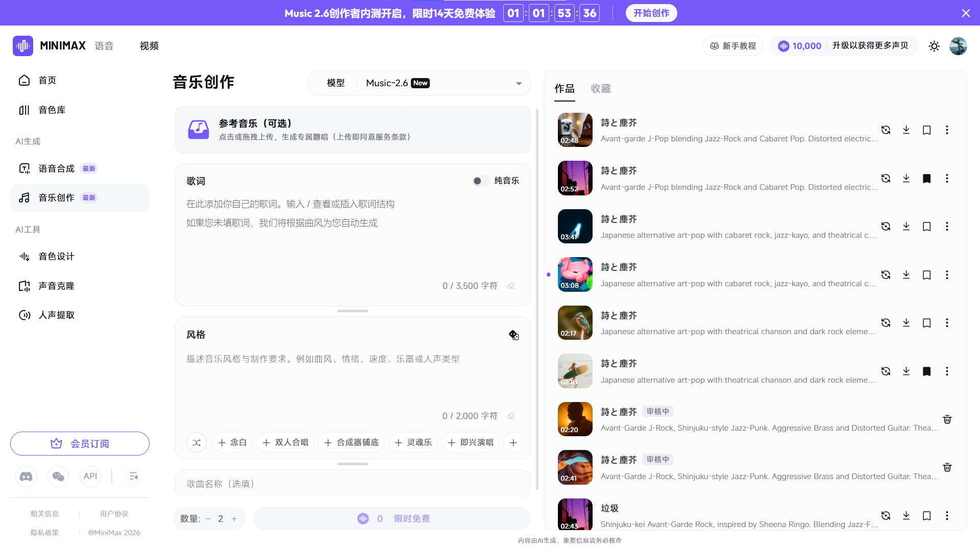Open the more options menu of 垃圾 track
980x551 pixels.
pos(947,516)
